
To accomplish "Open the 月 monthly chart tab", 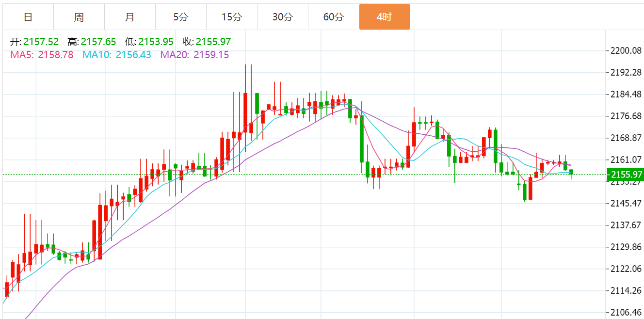I will 130,17.
